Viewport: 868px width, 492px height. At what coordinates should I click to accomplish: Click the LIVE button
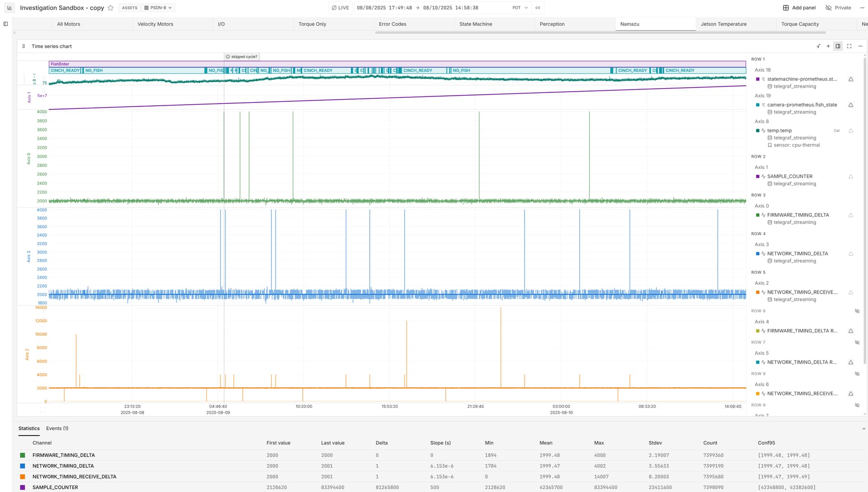[340, 8]
